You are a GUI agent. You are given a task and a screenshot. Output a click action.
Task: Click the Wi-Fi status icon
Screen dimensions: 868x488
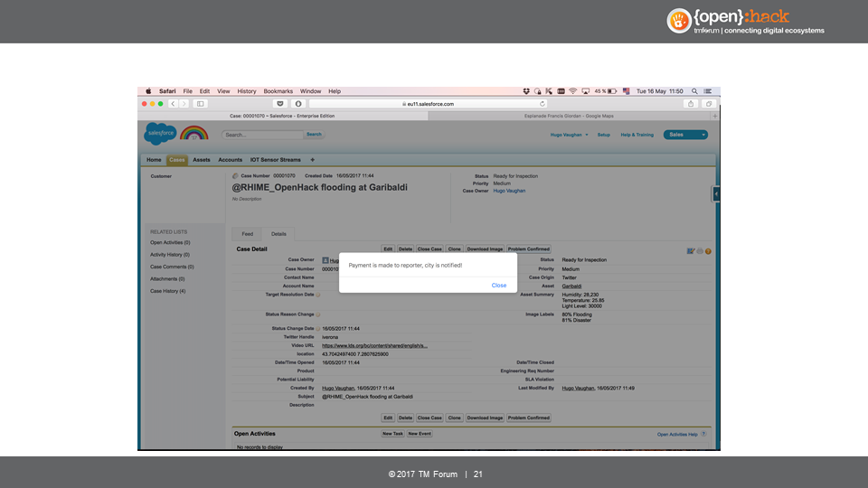pyautogui.click(x=573, y=91)
